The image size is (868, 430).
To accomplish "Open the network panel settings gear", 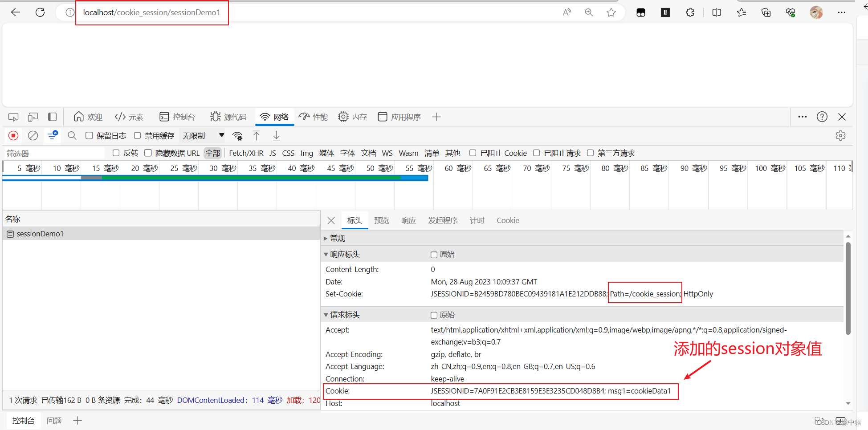I will (840, 135).
